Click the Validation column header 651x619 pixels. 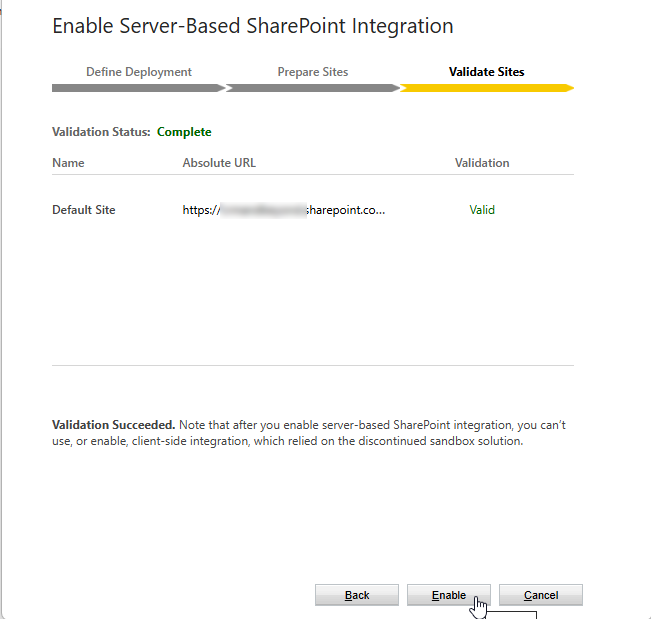tap(482, 163)
